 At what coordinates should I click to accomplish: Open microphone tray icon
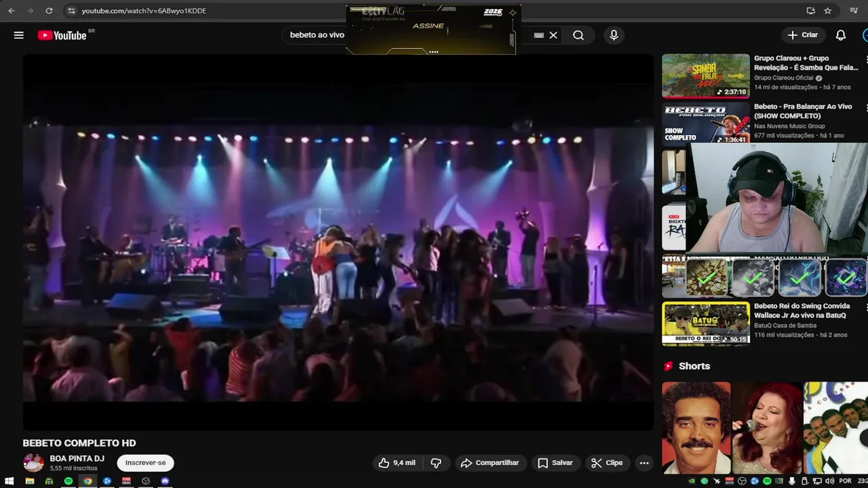792,481
